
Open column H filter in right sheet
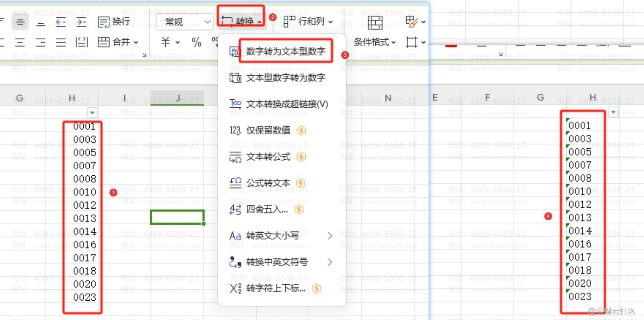pyautogui.click(x=613, y=112)
